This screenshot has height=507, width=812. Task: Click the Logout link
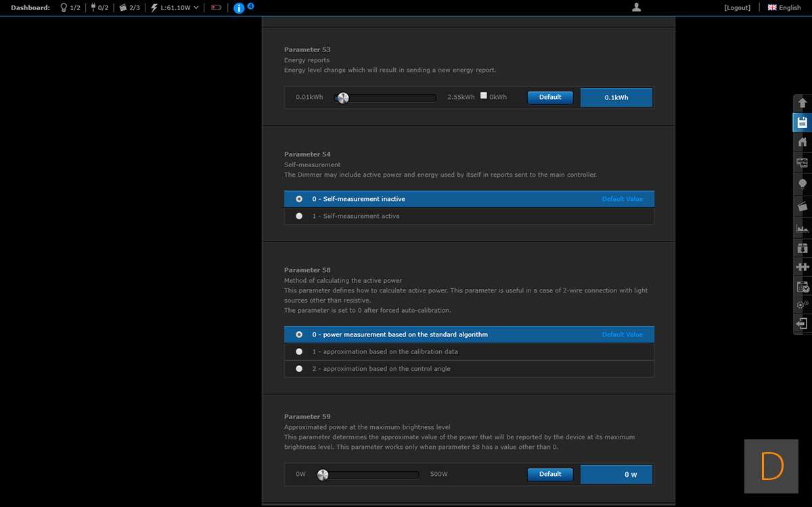pyautogui.click(x=737, y=7)
